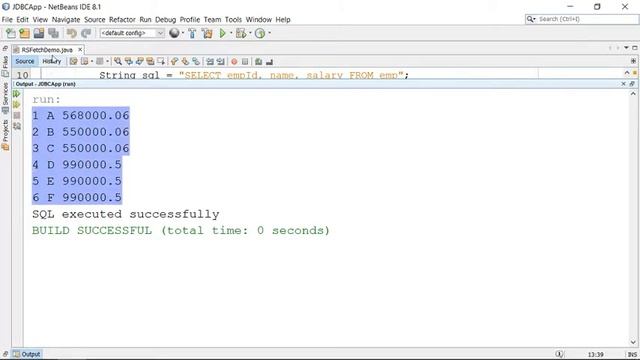The image size is (640, 360).
Task: Expand the Debug Project dropdown arrow
Action: pyautogui.click(x=250, y=33)
